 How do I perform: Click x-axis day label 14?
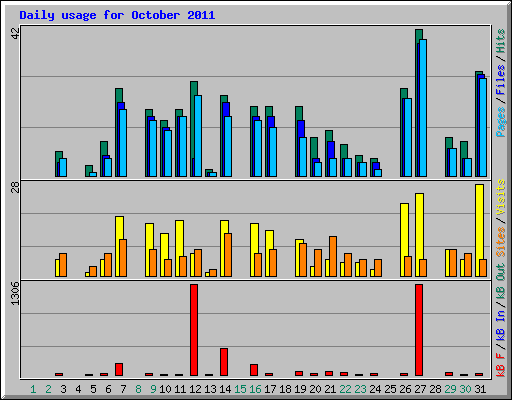tap(225, 389)
